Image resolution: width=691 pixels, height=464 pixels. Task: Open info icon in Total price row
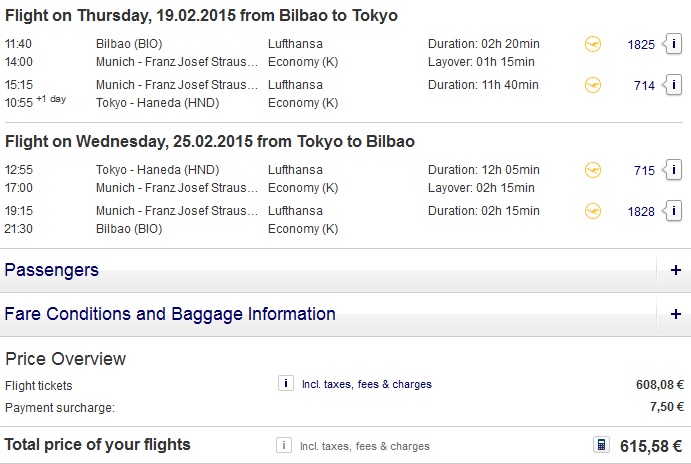click(285, 446)
